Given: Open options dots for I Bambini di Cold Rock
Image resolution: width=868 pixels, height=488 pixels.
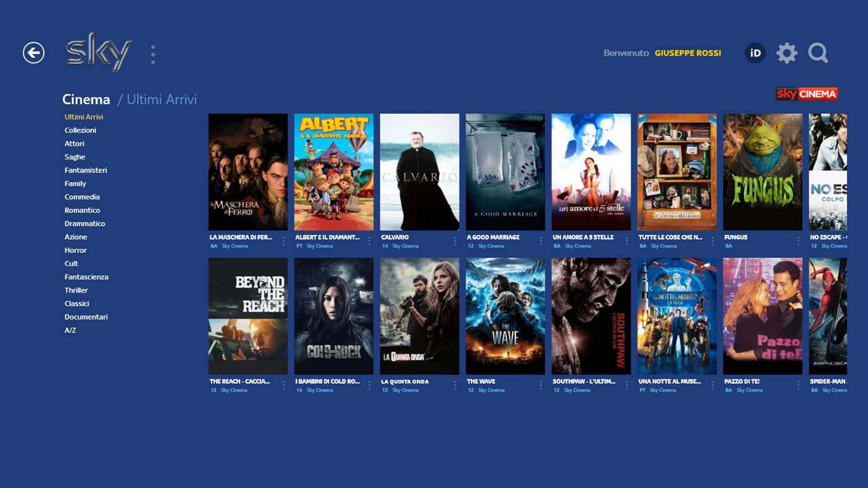Looking at the screenshot, I should (369, 385).
